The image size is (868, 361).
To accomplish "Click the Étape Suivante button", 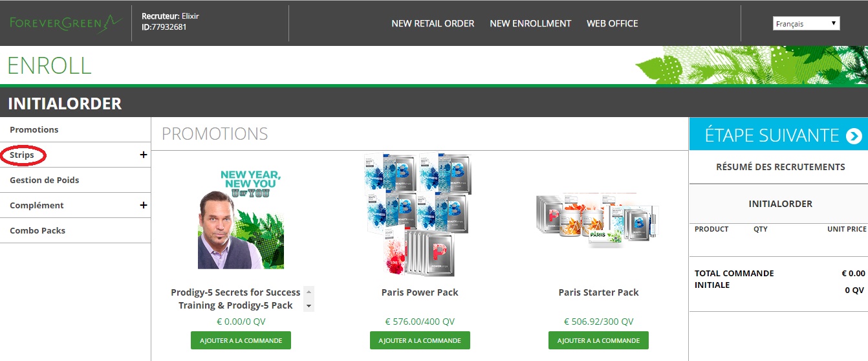I will 778,135.
